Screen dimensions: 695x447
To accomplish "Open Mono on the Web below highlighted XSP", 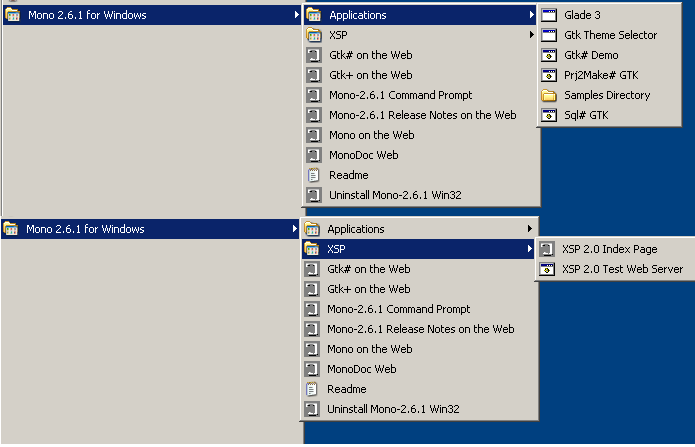I will pos(369,349).
